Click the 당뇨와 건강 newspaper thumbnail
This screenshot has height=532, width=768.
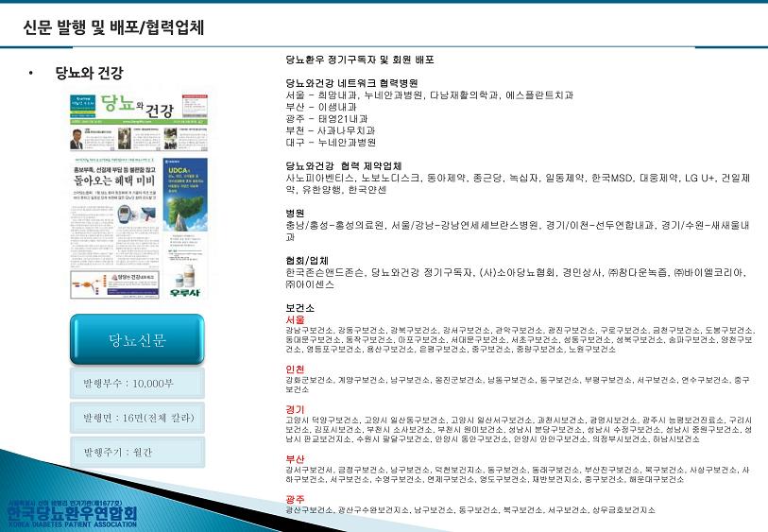tap(139, 196)
